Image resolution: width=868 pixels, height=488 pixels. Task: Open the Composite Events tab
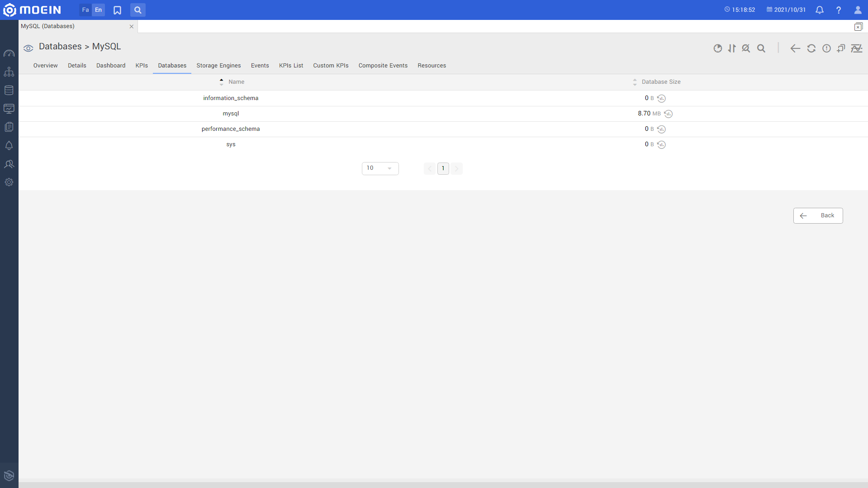pyautogui.click(x=383, y=66)
